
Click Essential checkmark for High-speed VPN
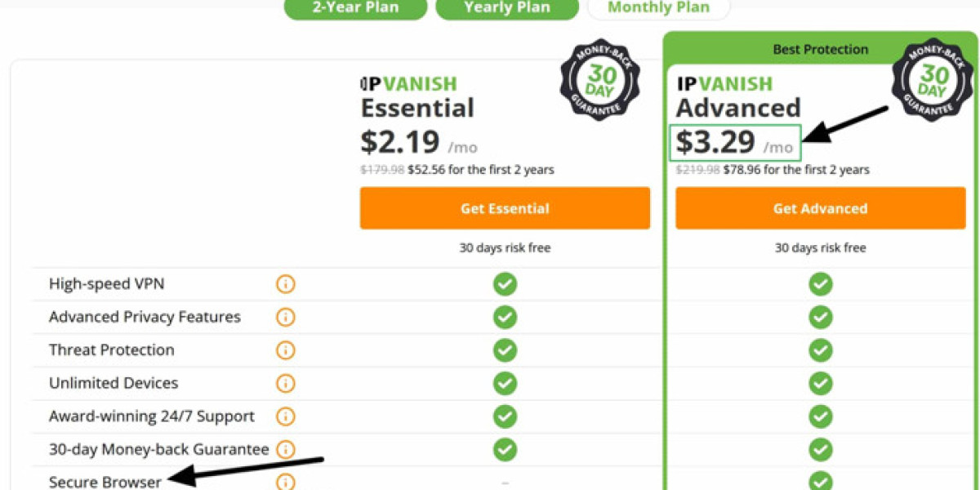(x=505, y=284)
